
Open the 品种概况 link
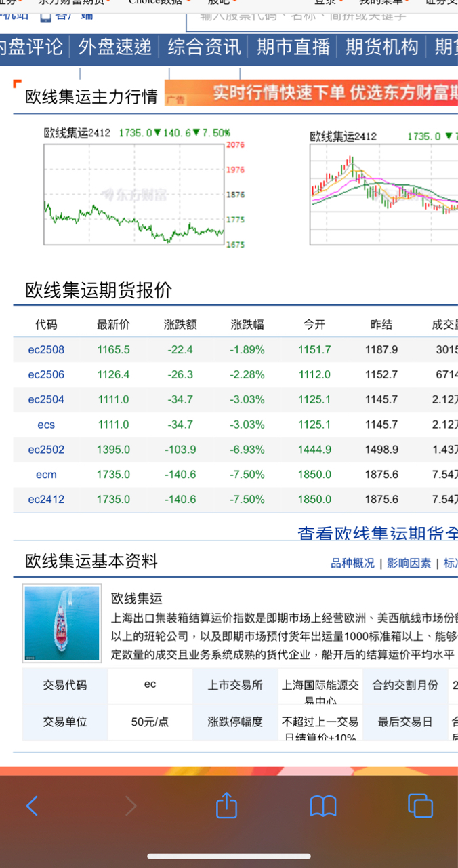point(352,563)
